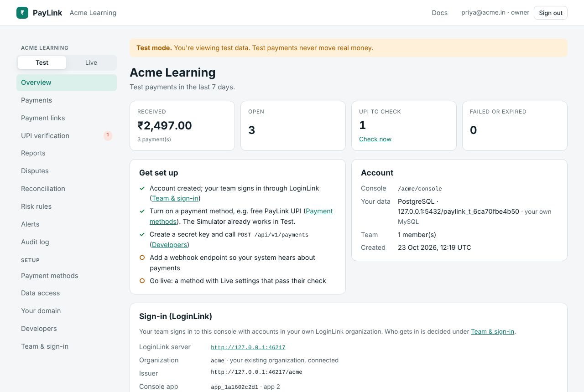Image resolution: width=584 pixels, height=392 pixels.
Task: View the Audit log
Action: 67,242
